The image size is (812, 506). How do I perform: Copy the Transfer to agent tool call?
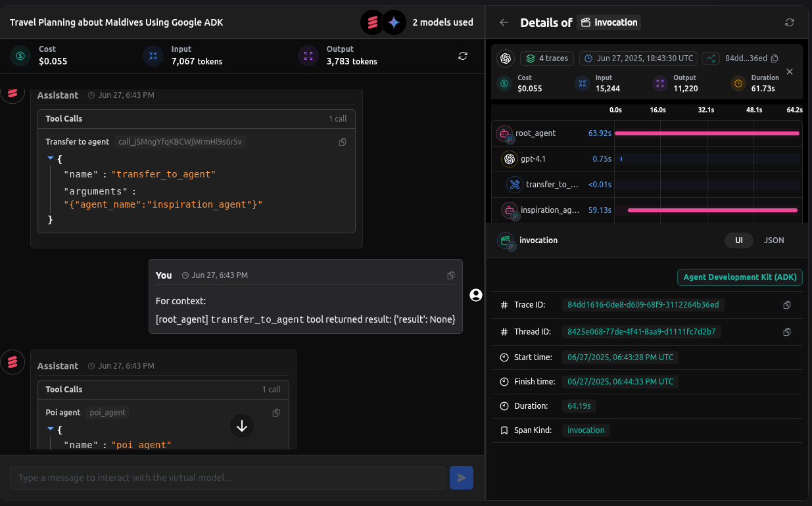[343, 142]
